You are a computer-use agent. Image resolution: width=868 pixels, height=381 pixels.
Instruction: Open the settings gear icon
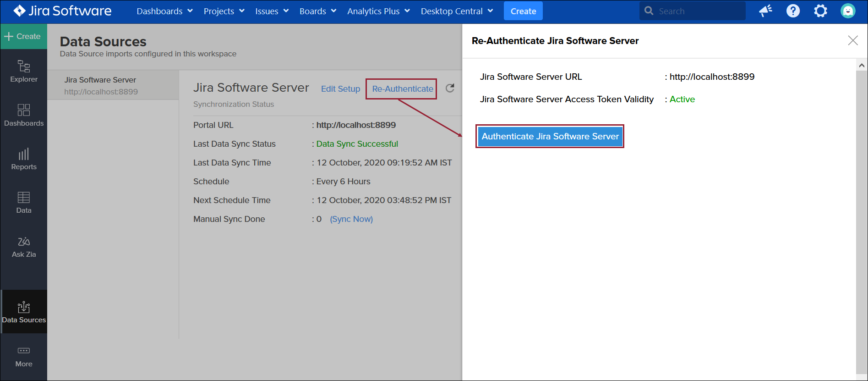[x=820, y=11]
